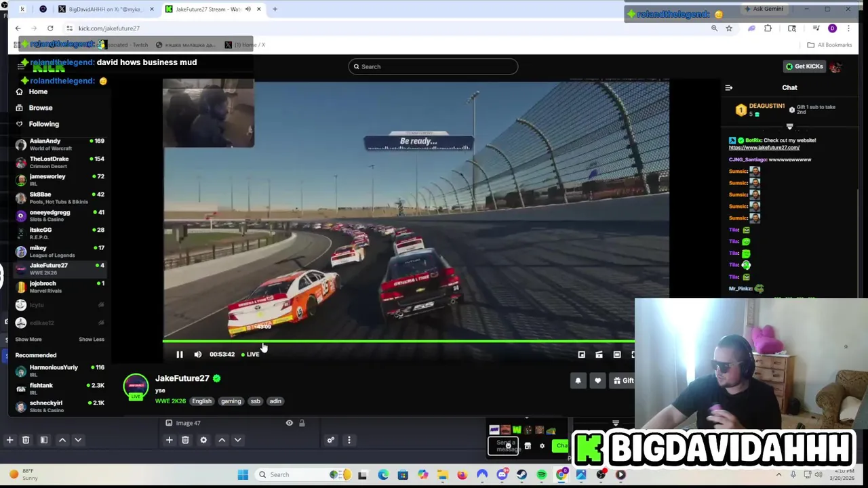Screen dimensions: 868x488
Task: Bookmark this page with star icon
Action: coord(729,28)
